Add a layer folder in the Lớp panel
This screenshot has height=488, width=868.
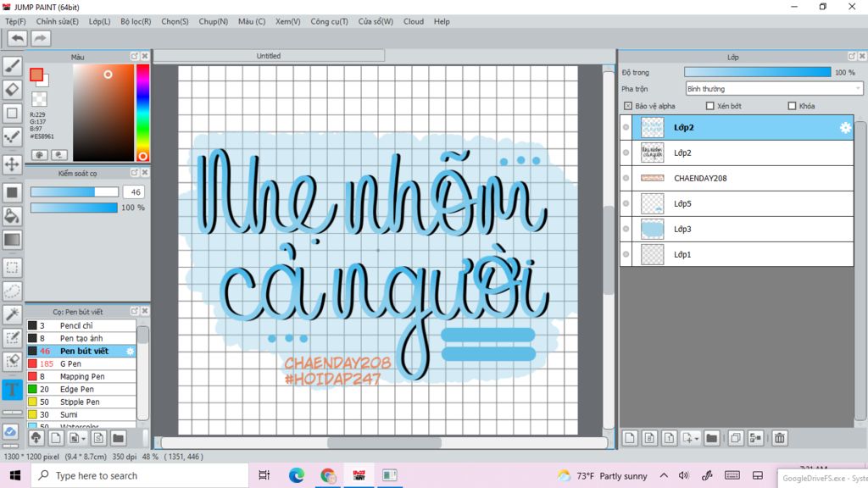point(712,438)
